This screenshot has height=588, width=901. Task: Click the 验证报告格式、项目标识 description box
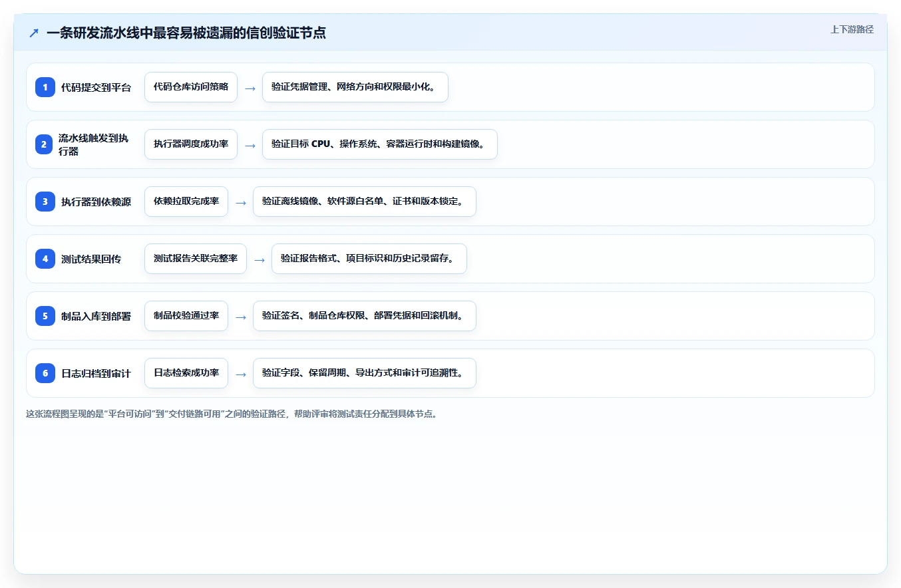[369, 259]
